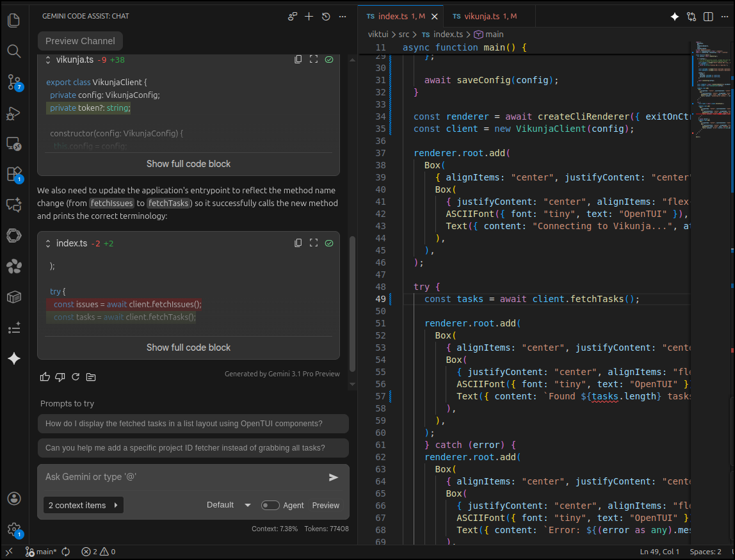
Task: Open editor more actions ellipsis
Action: click(x=725, y=17)
